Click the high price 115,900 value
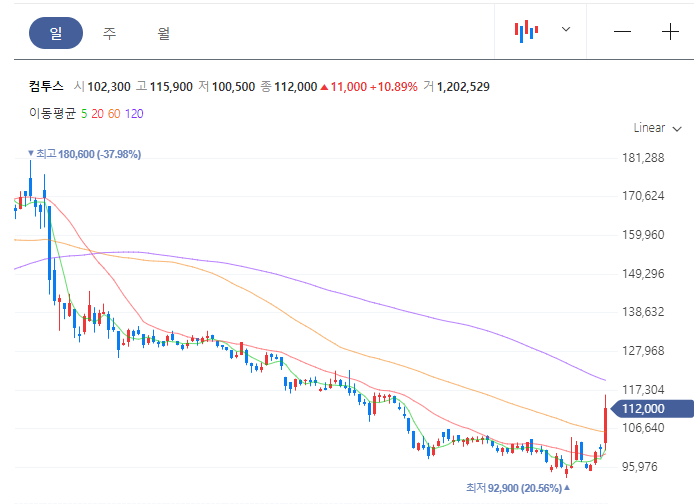Image resolution: width=700 pixels, height=504 pixels. click(171, 87)
